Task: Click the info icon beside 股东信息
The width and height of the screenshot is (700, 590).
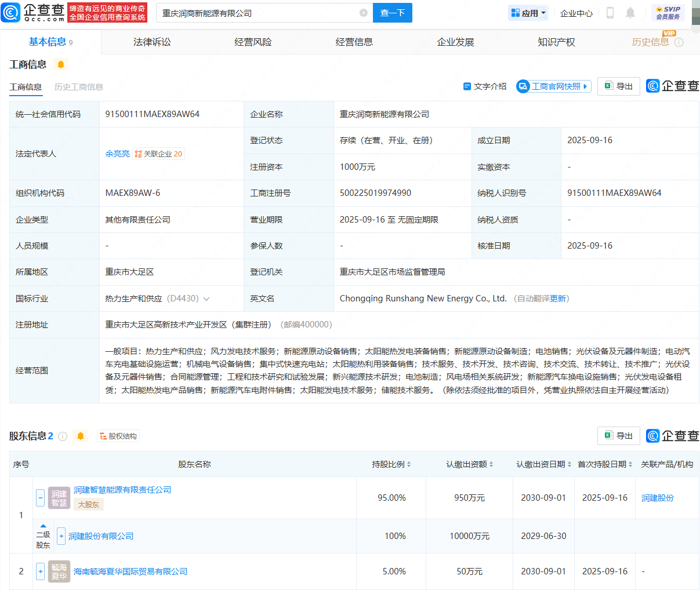Action: (63, 436)
